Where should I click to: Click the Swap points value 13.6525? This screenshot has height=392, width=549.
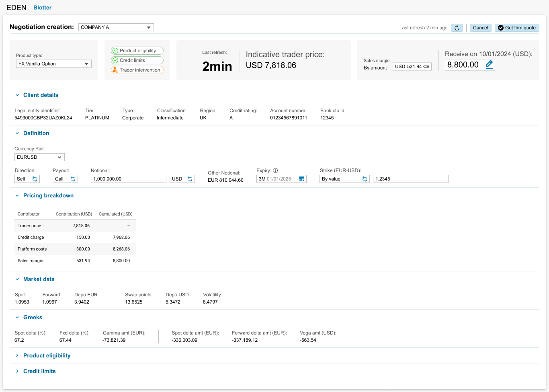click(x=134, y=302)
